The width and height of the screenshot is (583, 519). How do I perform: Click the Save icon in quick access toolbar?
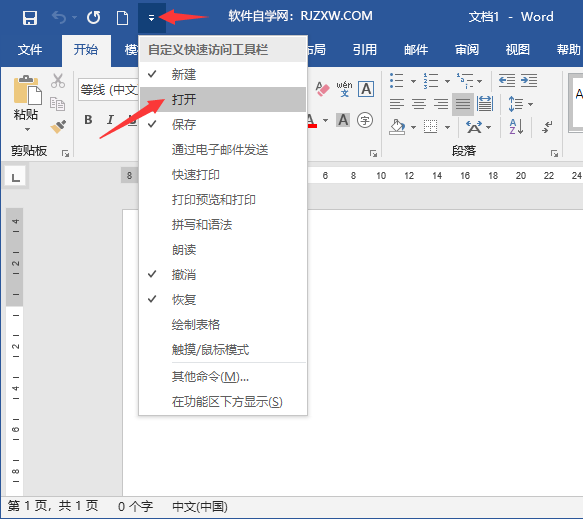(x=30, y=17)
